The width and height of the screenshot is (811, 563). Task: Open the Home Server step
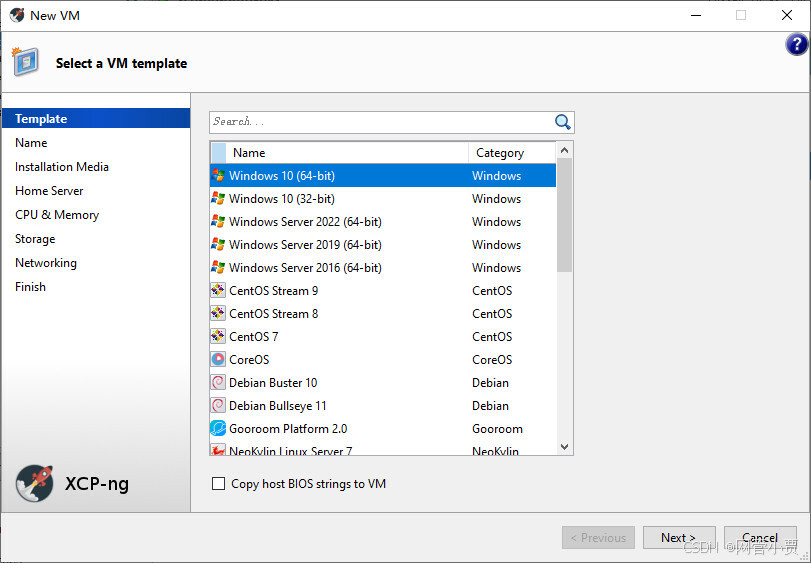(x=49, y=191)
